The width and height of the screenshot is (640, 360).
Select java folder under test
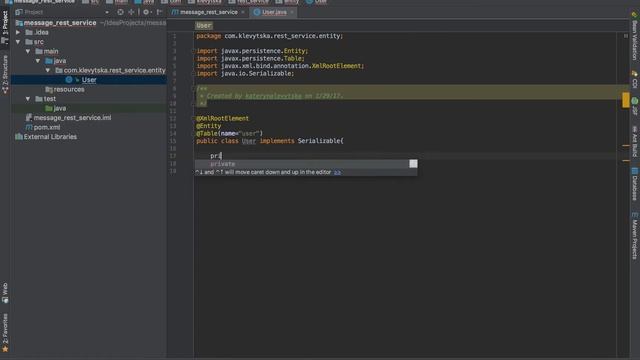(60, 108)
